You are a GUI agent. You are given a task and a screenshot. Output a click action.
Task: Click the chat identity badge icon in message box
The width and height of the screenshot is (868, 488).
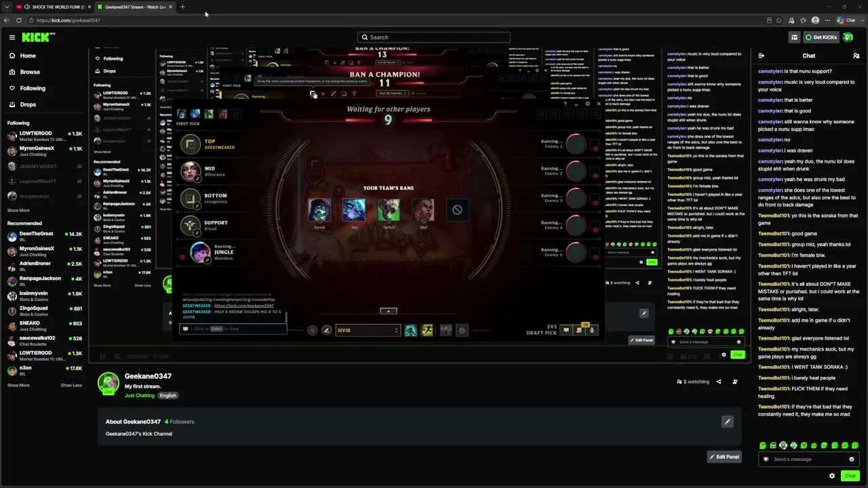(x=766, y=460)
